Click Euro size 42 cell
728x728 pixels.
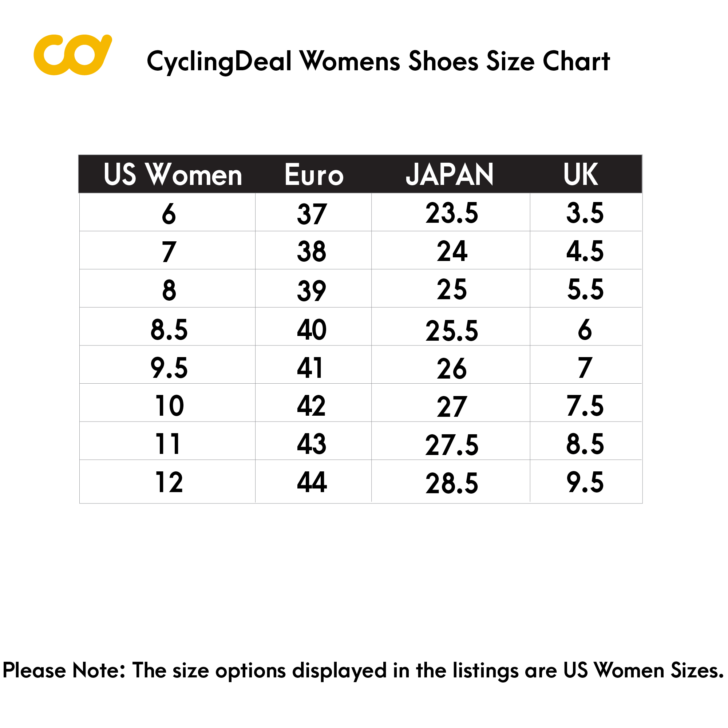click(313, 403)
